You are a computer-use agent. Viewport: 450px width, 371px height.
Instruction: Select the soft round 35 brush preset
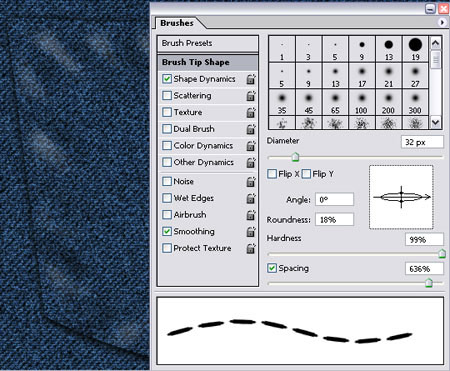(282, 102)
